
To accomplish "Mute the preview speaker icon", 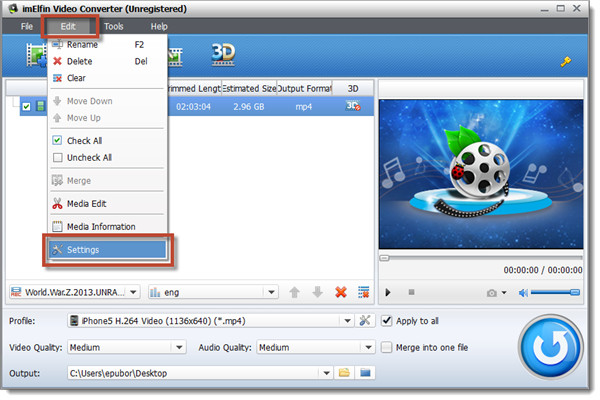I will coord(523,293).
